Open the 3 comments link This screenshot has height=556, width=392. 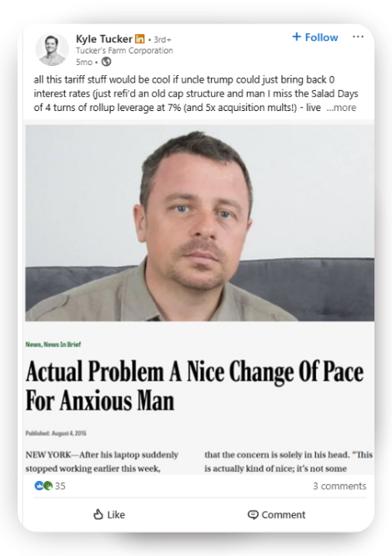[339, 486]
